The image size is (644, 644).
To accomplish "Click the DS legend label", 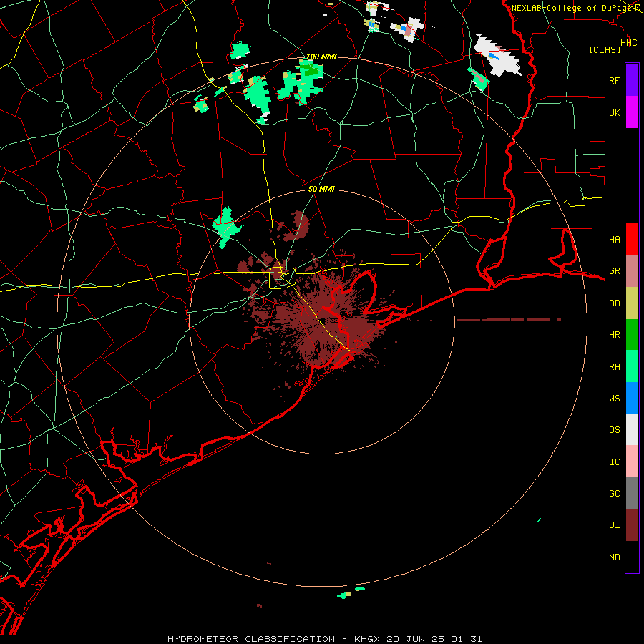I will pyautogui.click(x=614, y=430).
